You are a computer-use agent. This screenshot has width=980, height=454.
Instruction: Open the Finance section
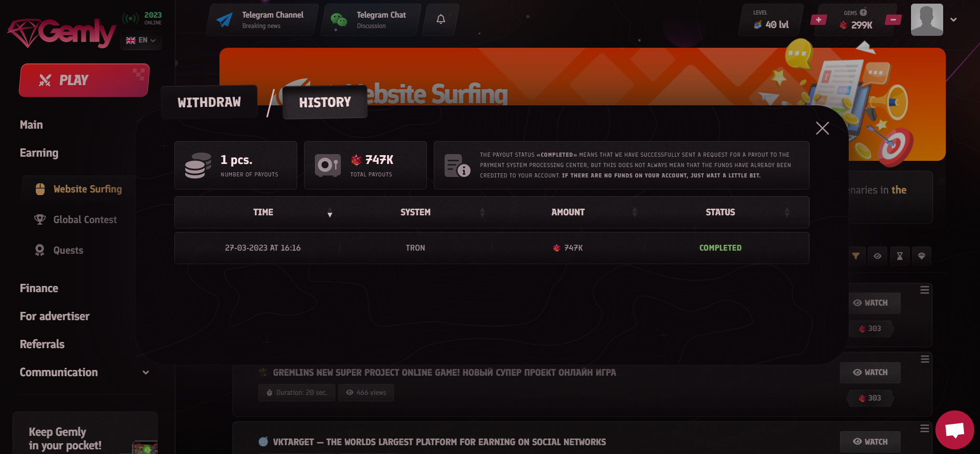(39, 288)
